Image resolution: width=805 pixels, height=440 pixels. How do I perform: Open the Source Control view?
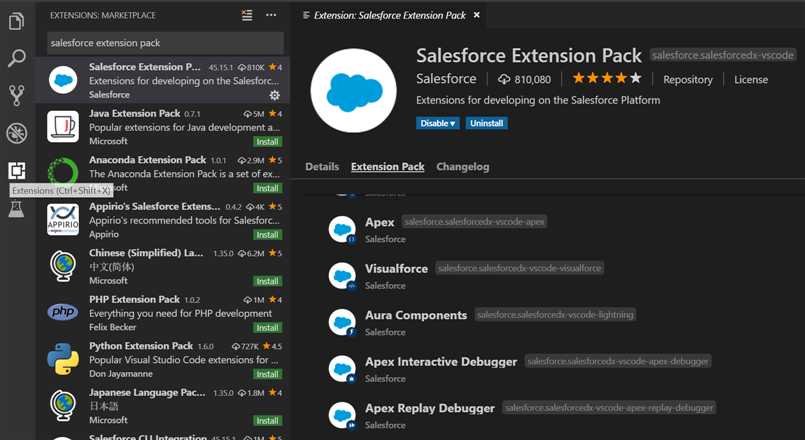pos(16,95)
